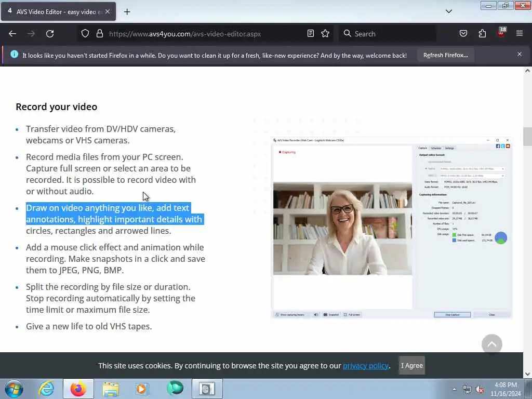The width and height of the screenshot is (532, 399).
Task: Expand the list all tabs chevron
Action: click(448, 11)
